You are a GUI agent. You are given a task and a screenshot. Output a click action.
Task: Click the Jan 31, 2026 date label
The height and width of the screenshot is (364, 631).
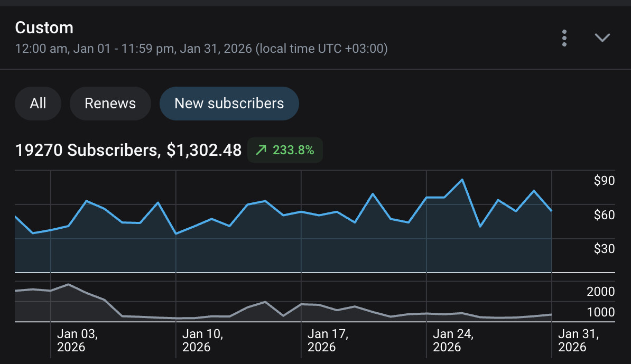tap(578, 340)
